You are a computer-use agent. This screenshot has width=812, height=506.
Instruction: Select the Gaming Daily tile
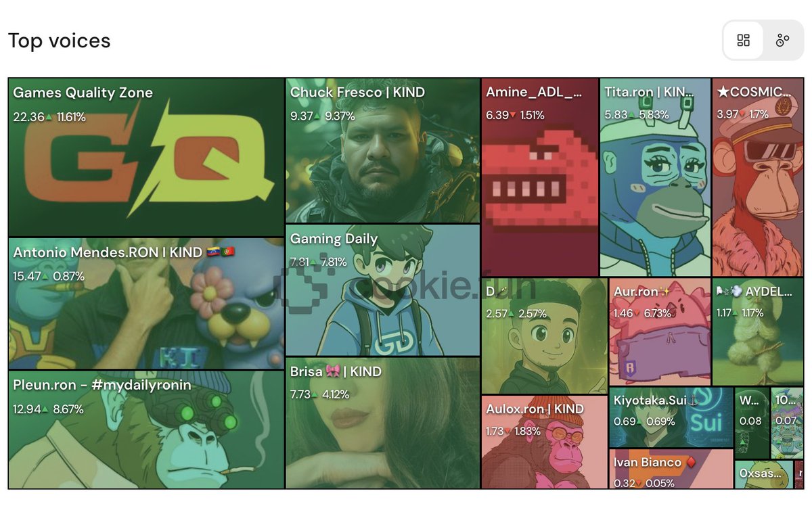[383, 290]
